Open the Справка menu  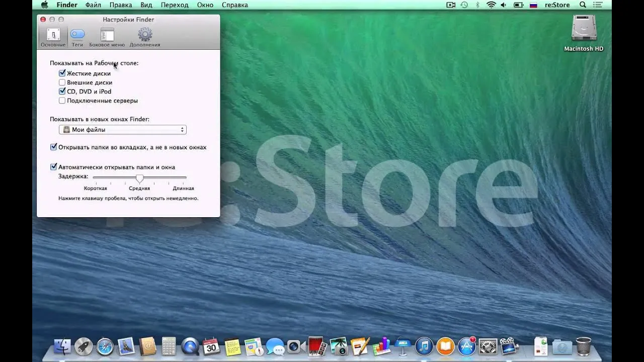click(235, 5)
